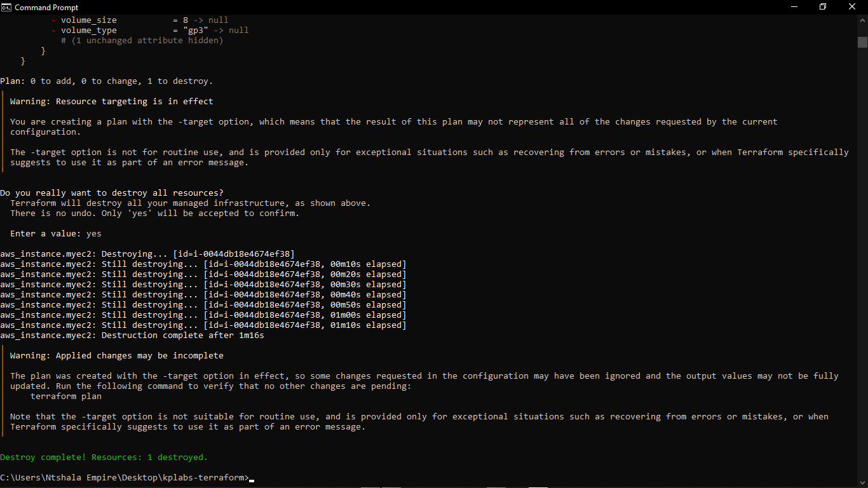Minimize the Command Prompt window
The image size is (868, 488).
click(794, 7)
